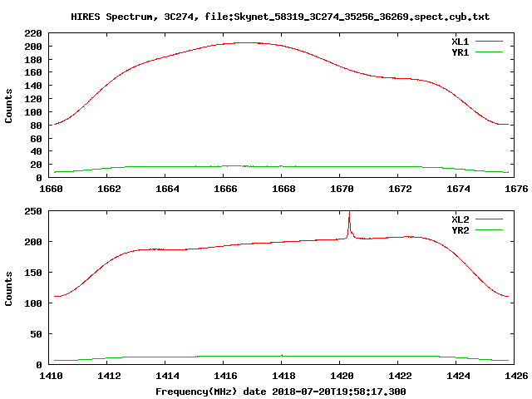The width and height of the screenshot is (532, 399).
Task: Click the upper plot Counts axis label
Action: pyautogui.click(x=8, y=106)
